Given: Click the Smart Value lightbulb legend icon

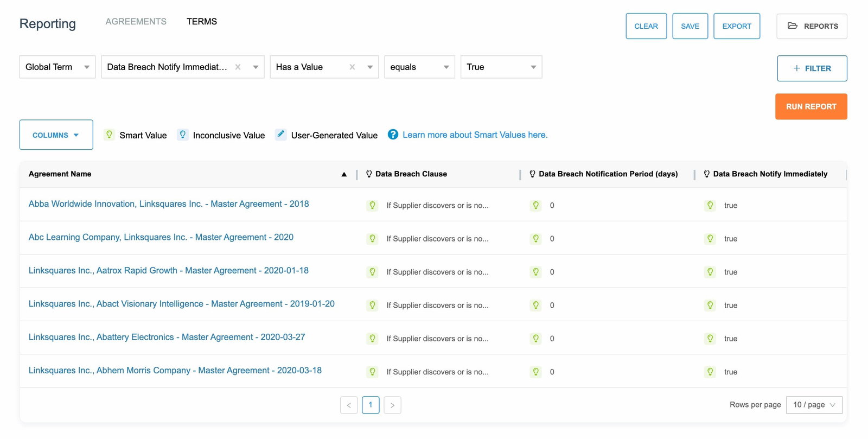Looking at the screenshot, I should point(109,135).
